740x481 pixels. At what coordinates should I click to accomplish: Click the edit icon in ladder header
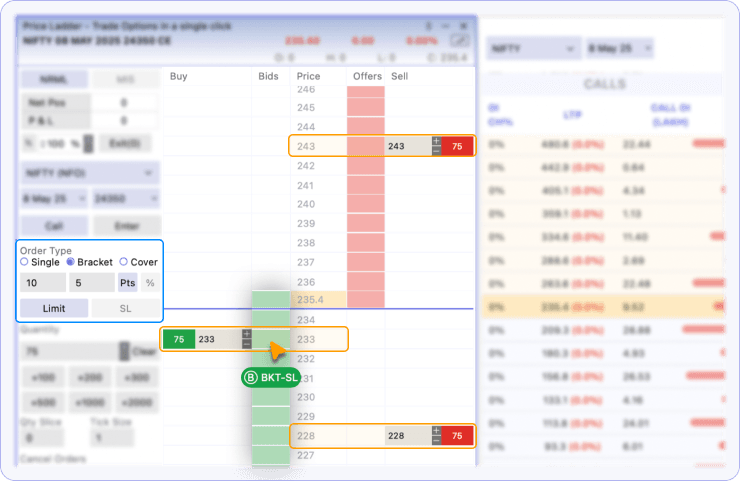459,41
